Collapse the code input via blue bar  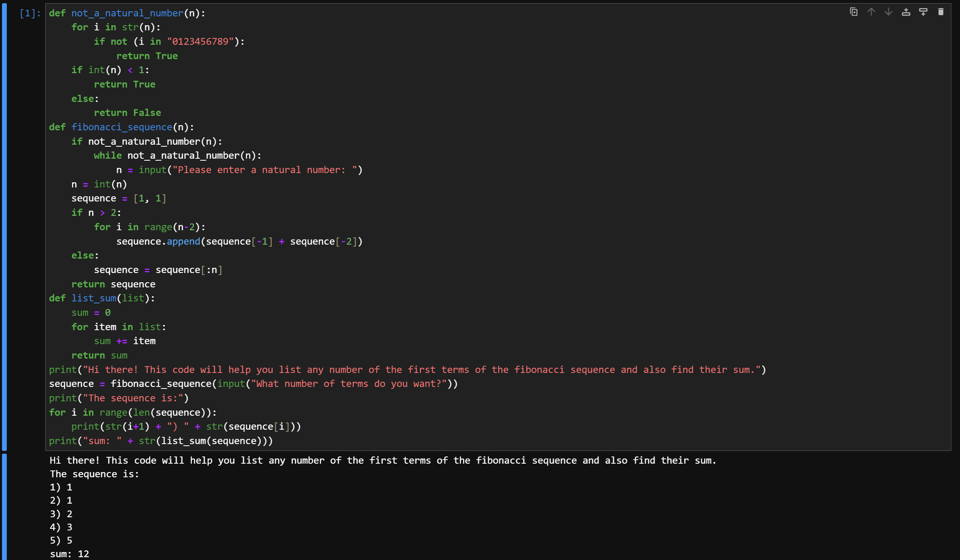tap(4, 226)
